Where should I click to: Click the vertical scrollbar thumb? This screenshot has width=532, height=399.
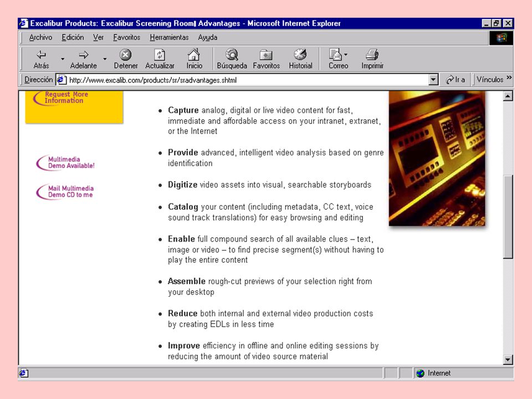[x=508, y=217]
